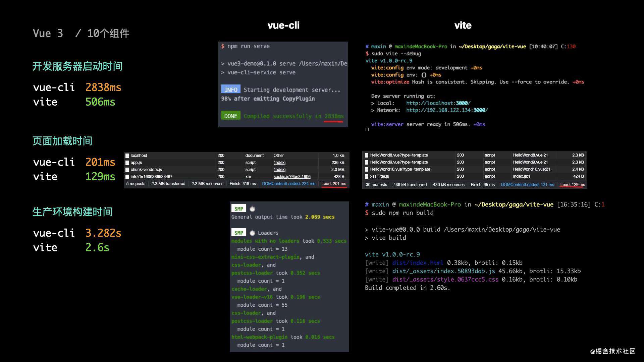Screen dimensions: 644x362
Task: Click the orange '3.282s' build time value
Action: [103, 233]
